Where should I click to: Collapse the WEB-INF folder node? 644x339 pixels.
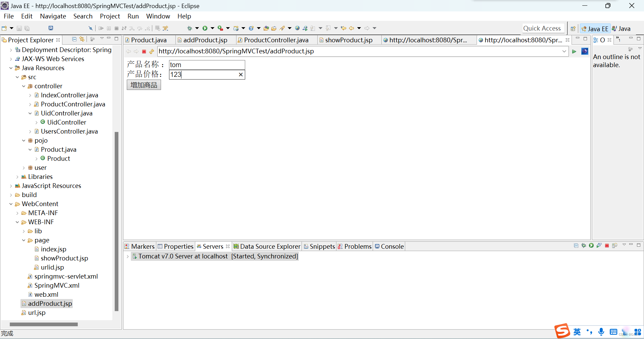pos(17,222)
